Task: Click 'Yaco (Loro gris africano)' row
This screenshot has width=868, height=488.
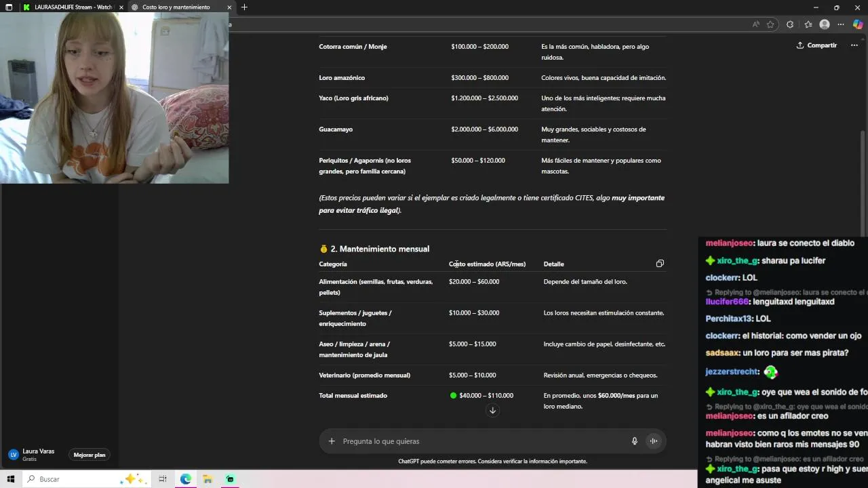Action: 353,98
